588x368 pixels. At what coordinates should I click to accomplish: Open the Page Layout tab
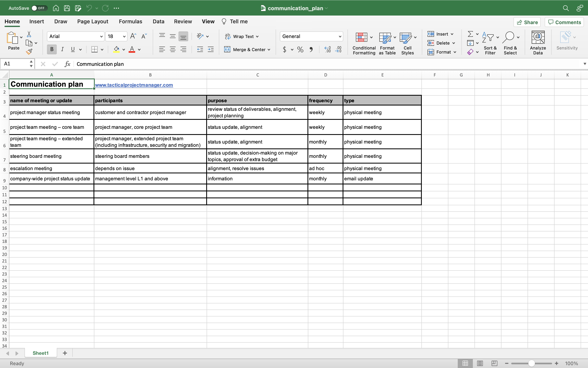point(92,21)
